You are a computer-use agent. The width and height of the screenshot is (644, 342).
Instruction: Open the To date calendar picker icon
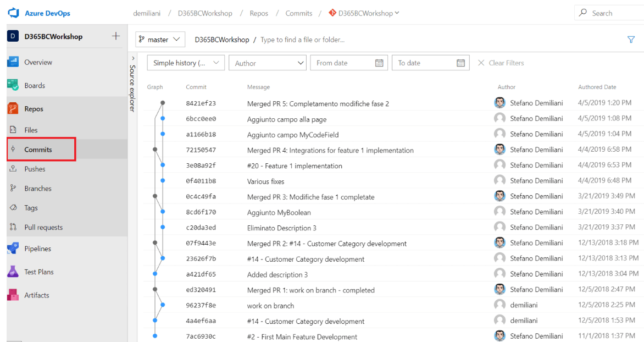[x=460, y=63]
